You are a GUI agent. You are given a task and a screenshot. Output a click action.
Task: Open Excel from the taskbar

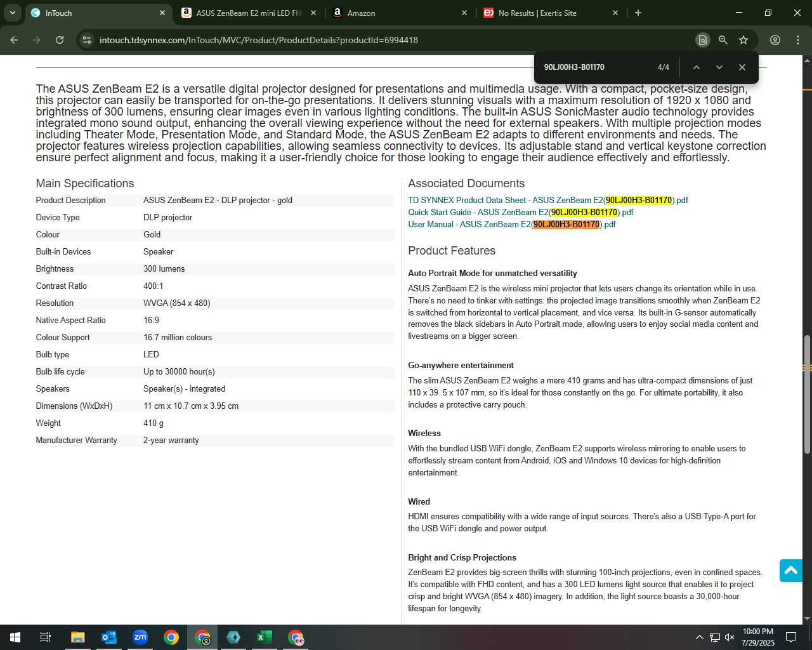tap(265, 637)
